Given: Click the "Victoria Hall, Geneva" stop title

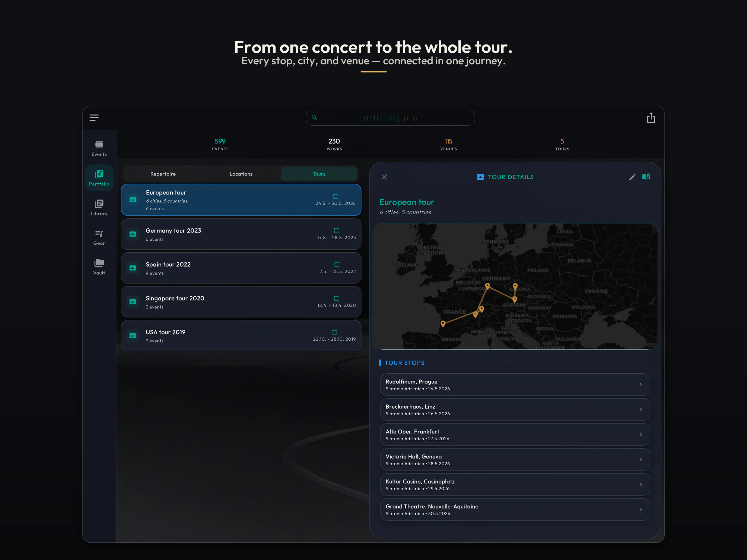Looking at the screenshot, I should pyautogui.click(x=414, y=456).
